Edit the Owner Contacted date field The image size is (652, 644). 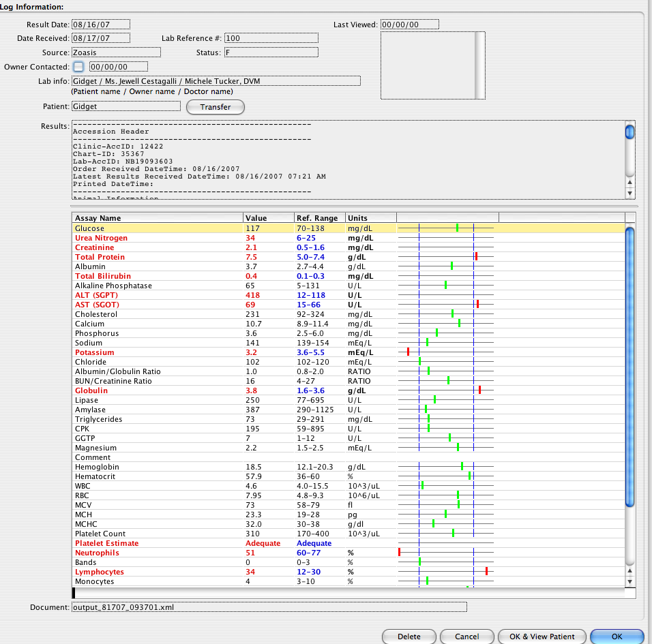coord(119,67)
